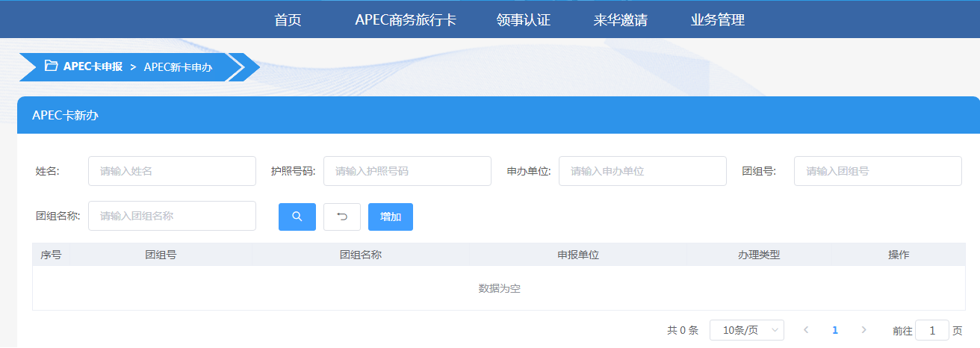Click 申报单位 column header
The image size is (980, 348).
coord(578,255)
